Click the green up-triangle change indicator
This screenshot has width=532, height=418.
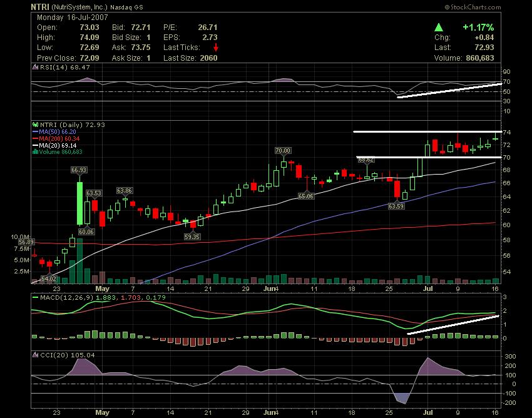tap(439, 27)
